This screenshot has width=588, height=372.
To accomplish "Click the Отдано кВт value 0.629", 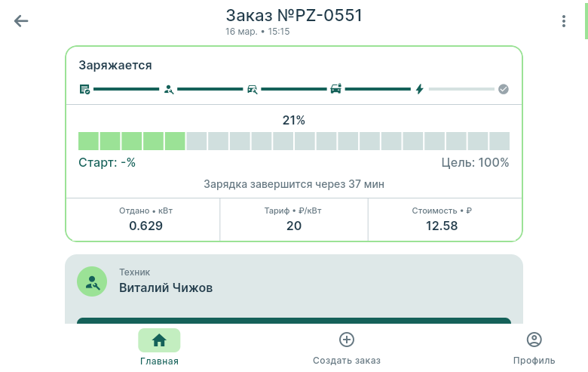I will click(x=145, y=226).
